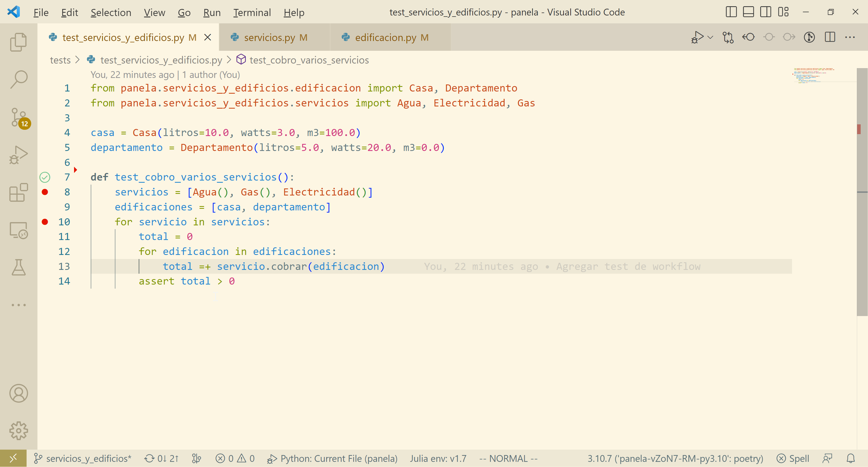Remove the breakpoint on line 8
Image resolution: width=868 pixels, height=467 pixels.
point(45,192)
